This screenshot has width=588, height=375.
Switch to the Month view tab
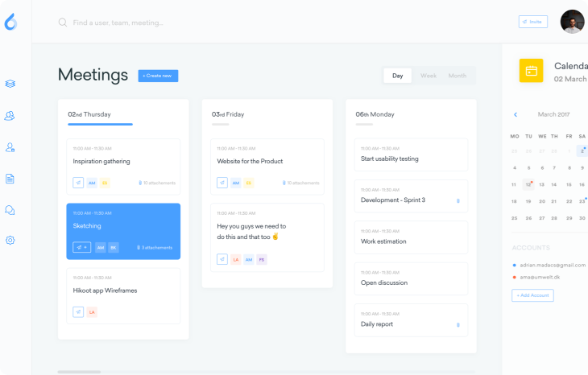click(457, 76)
